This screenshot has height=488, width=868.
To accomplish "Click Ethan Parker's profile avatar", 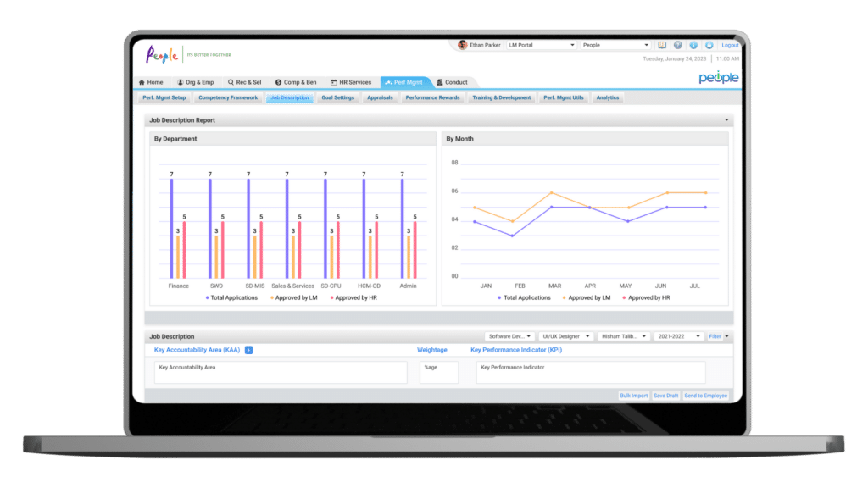I will click(x=463, y=45).
